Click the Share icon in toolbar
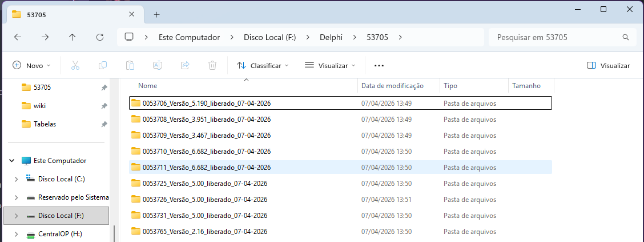This screenshot has width=644, height=242. (185, 65)
